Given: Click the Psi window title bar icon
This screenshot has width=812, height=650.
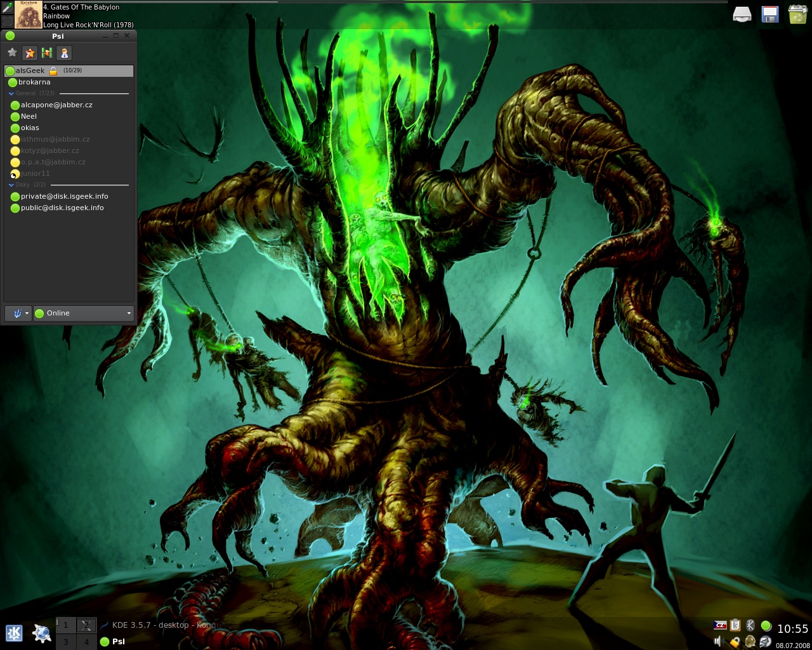Looking at the screenshot, I should [10, 36].
